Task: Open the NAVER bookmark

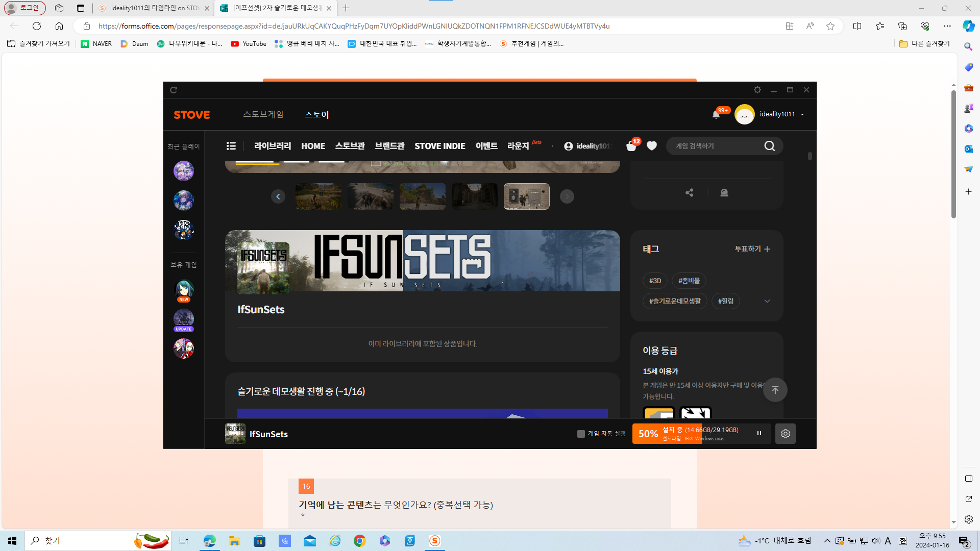Action: (x=96, y=44)
